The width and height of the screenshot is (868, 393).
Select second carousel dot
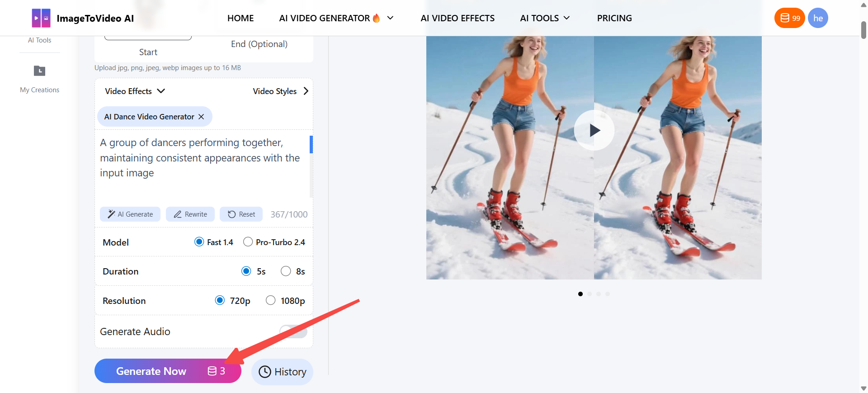point(590,294)
